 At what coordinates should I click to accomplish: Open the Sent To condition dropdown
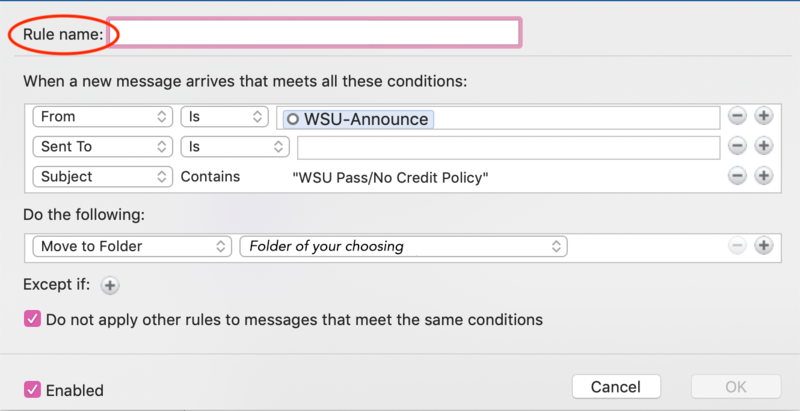(103, 147)
